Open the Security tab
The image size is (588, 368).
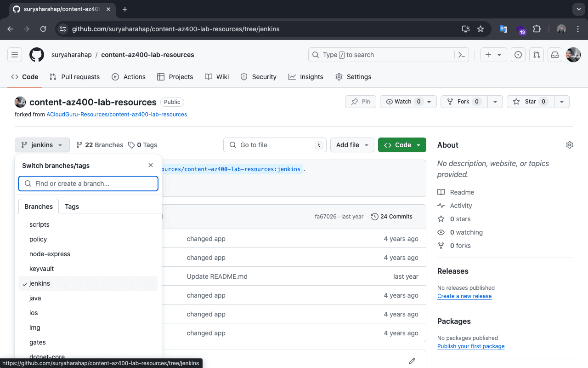tap(259, 77)
